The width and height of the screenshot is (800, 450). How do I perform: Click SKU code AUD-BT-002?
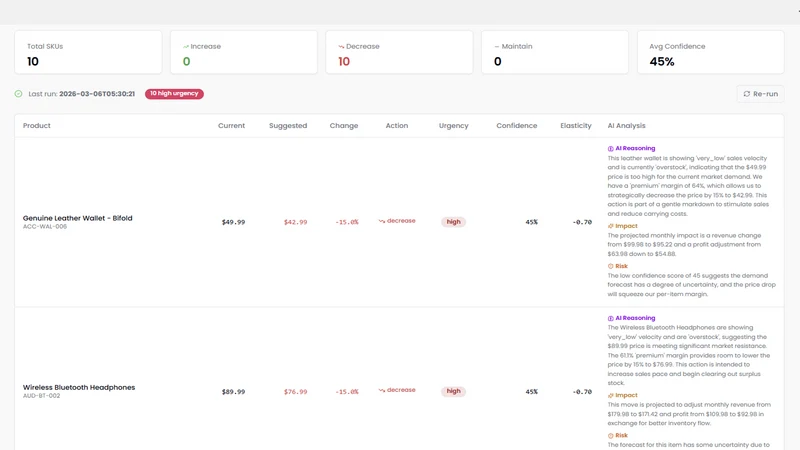[x=41, y=396]
